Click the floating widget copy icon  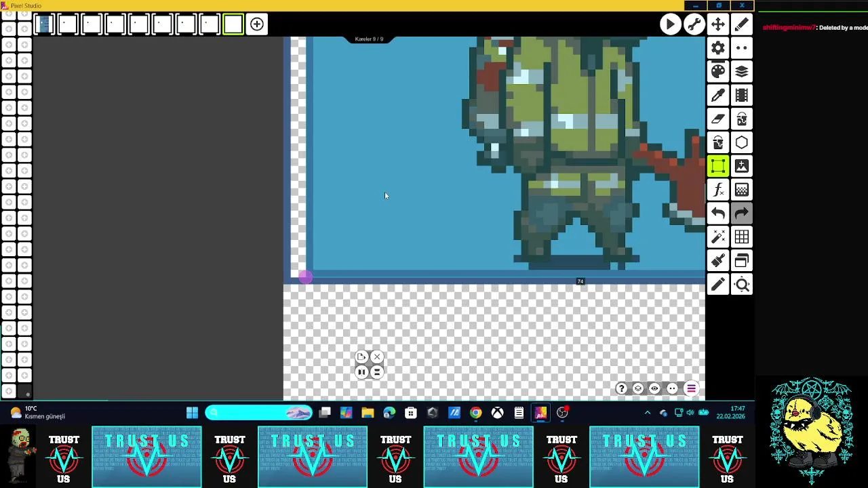coord(361,357)
